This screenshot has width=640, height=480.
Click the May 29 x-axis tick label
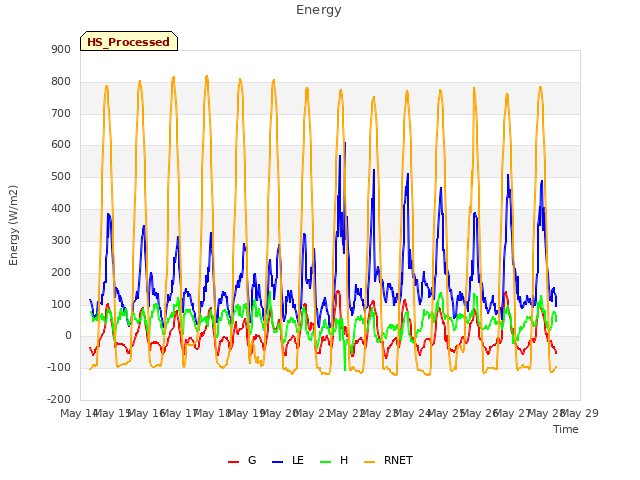[x=580, y=413]
